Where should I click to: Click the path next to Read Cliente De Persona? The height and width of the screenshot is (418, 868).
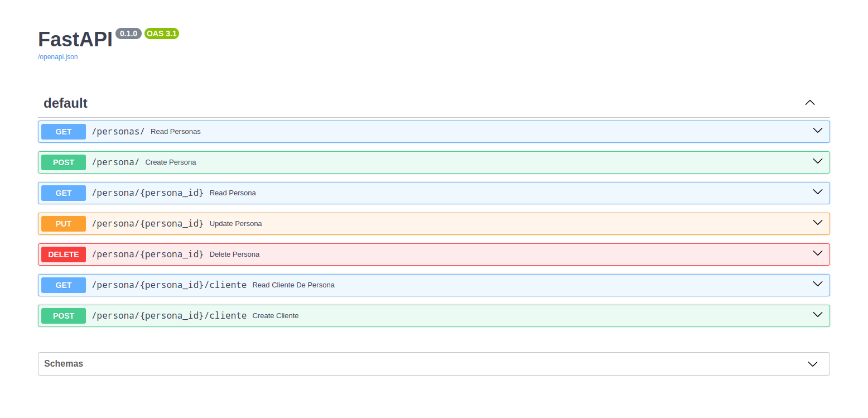click(169, 285)
